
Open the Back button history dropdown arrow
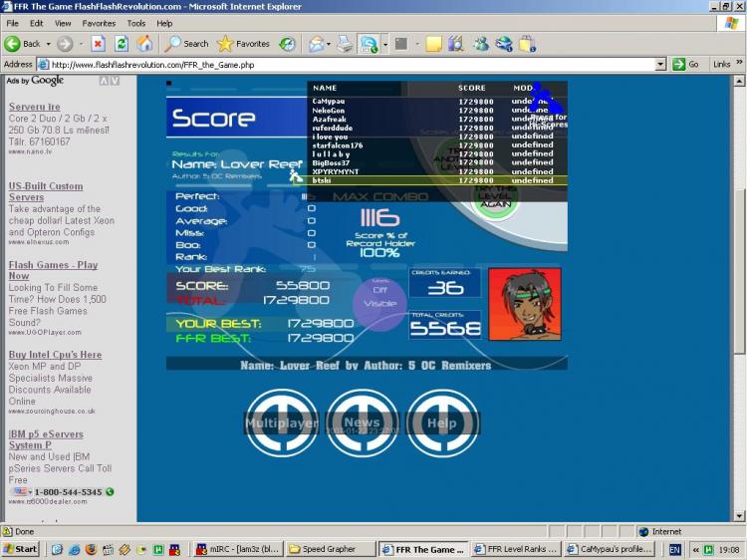pos(48,44)
